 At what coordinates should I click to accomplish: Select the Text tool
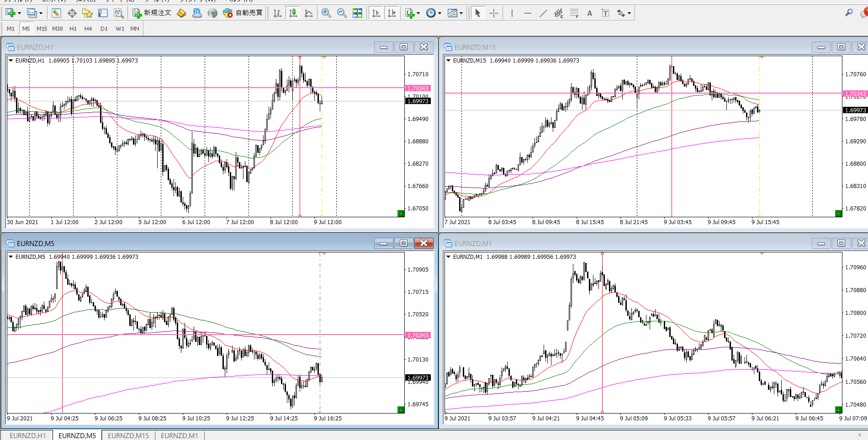(x=590, y=13)
